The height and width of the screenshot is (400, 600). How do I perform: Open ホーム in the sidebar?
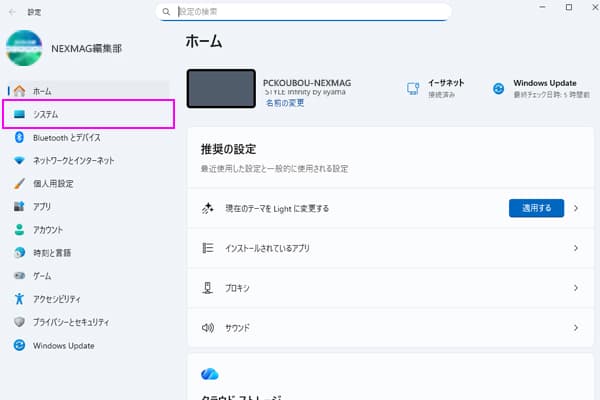[88, 91]
